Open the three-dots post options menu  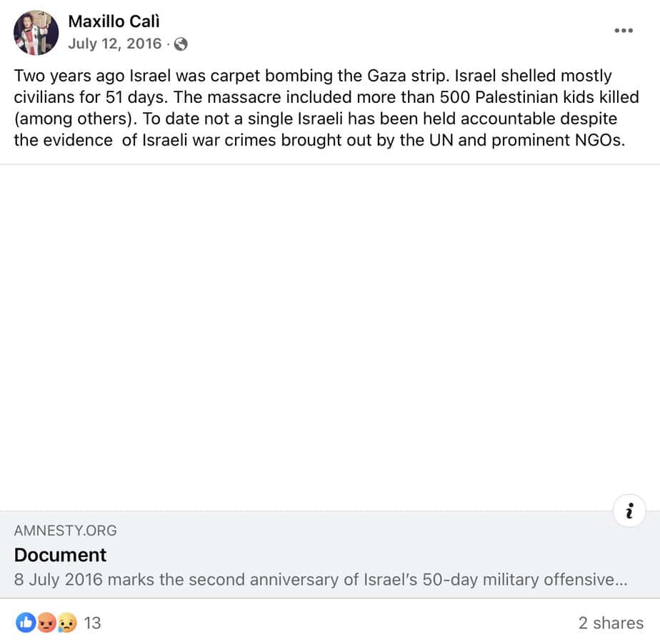(x=624, y=31)
